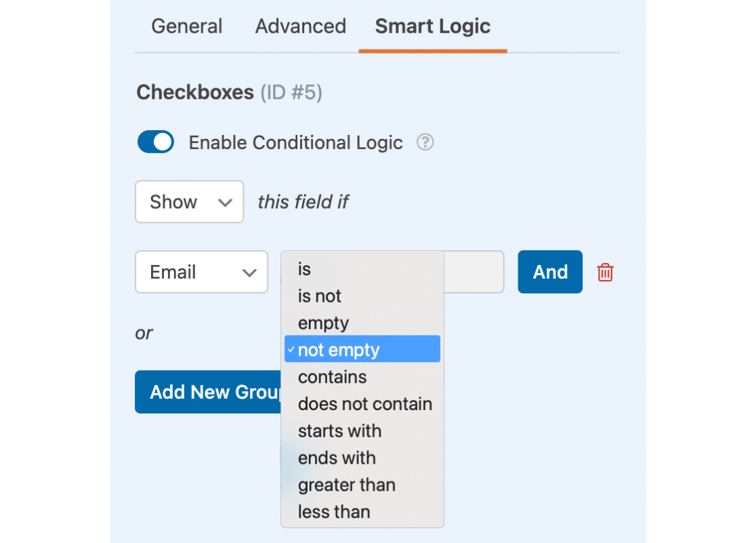
Task: Click the And button
Action: point(550,273)
